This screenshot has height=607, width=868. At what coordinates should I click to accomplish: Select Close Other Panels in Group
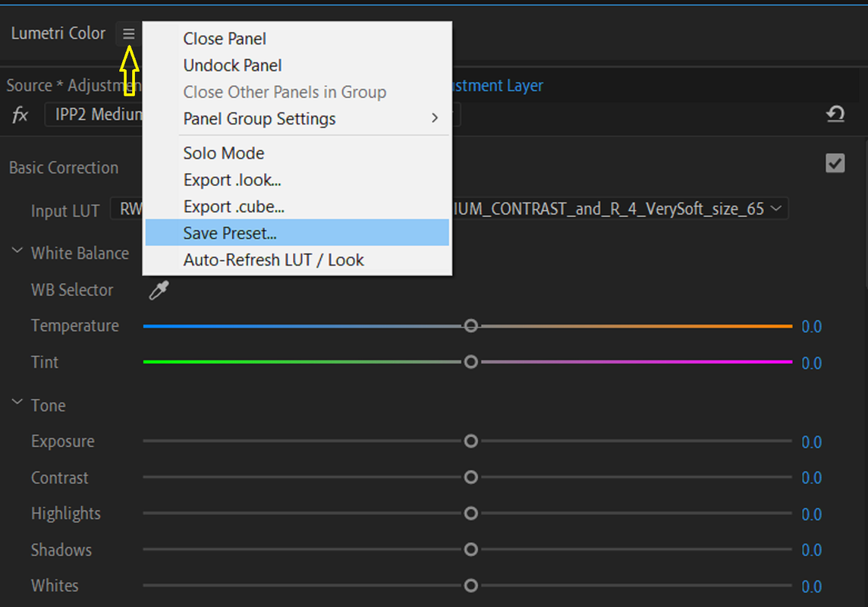pos(297,92)
